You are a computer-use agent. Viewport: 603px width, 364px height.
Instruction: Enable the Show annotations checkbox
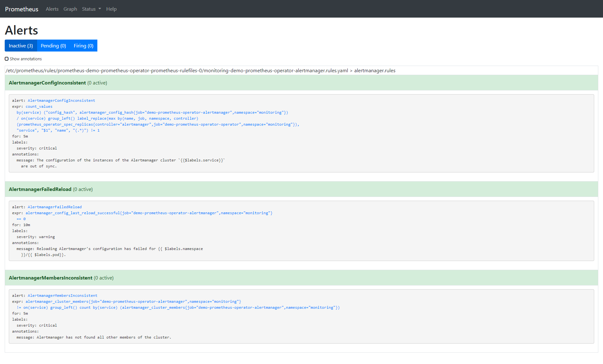click(x=7, y=59)
